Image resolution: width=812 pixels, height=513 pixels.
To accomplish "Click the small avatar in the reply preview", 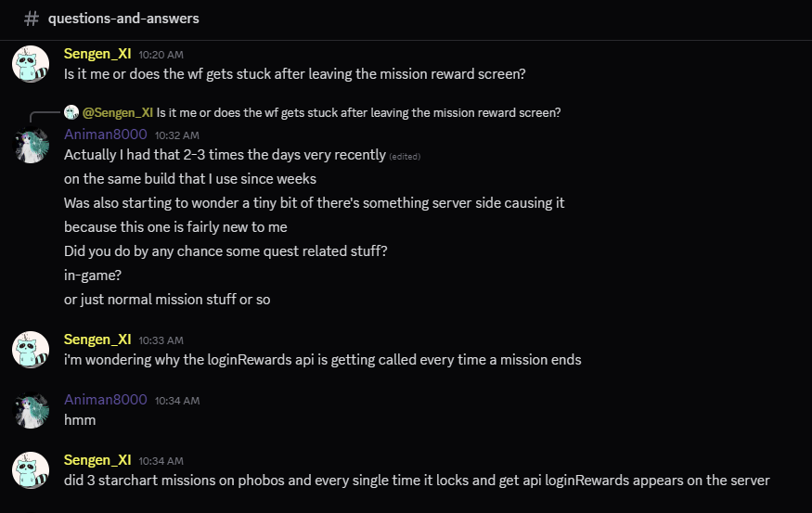I will coord(71,112).
